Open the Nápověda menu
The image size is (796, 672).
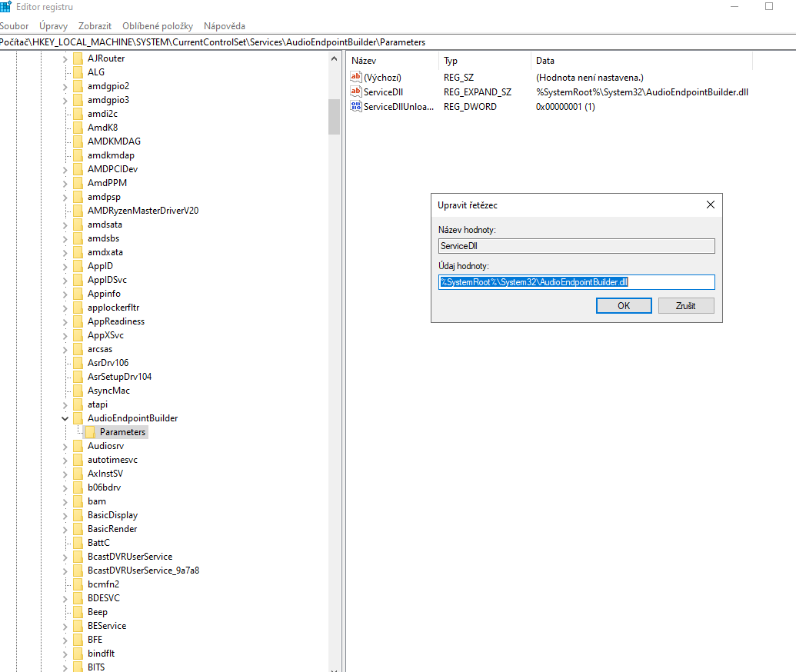[x=224, y=25]
